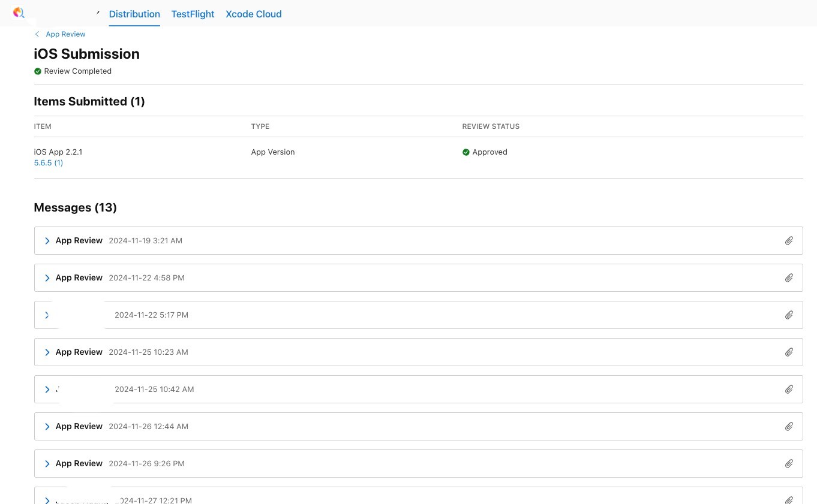Click attachment paperclip for 2024-11-25 10:23 AM message
This screenshot has height=504, width=817.
pos(789,352)
